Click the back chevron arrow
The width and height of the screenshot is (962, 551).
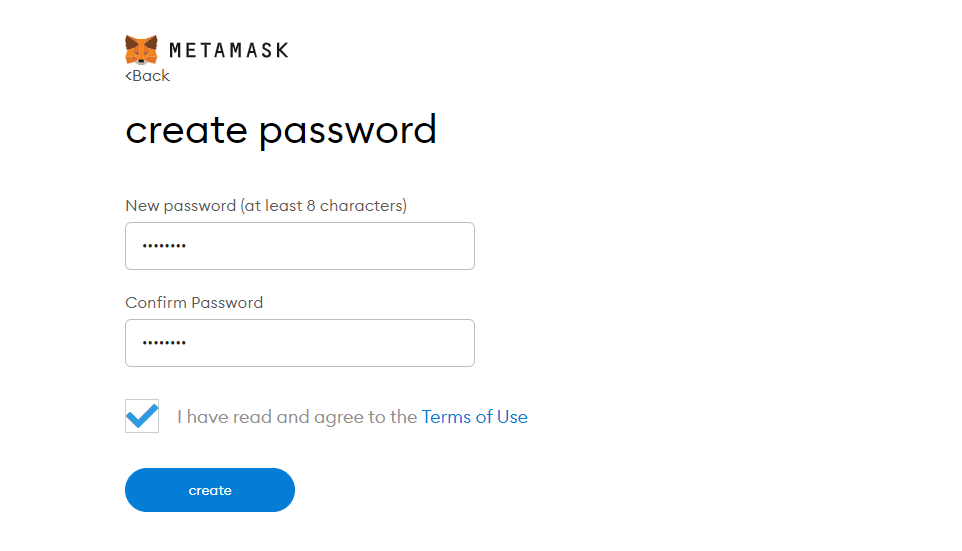click(128, 76)
